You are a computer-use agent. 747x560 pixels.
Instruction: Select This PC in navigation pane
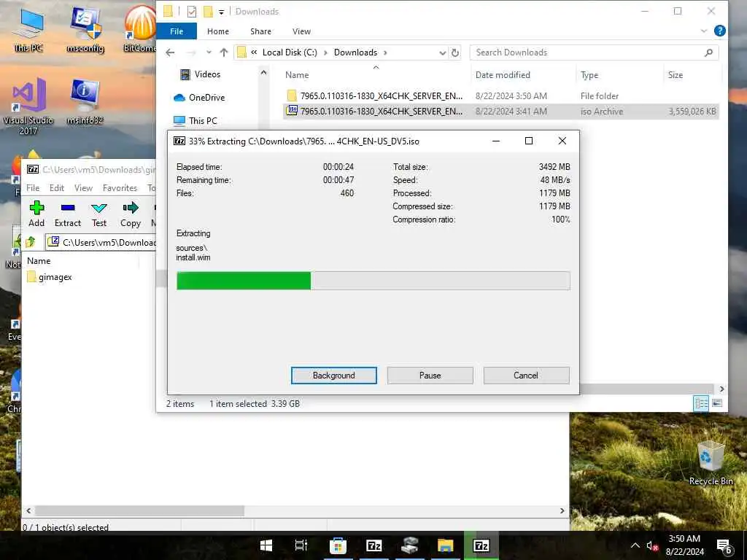click(x=196, y=120)
